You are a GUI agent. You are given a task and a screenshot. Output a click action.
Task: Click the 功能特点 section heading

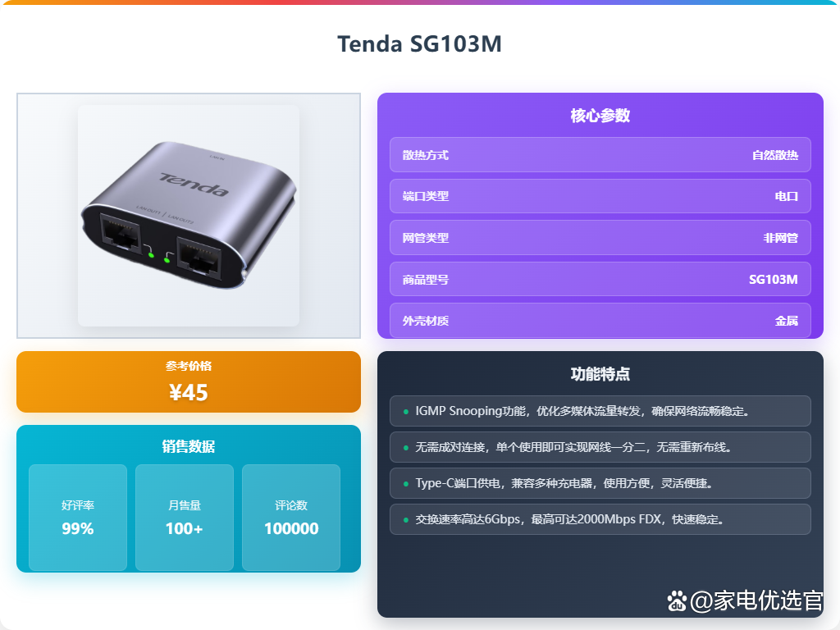click(600, 374)
